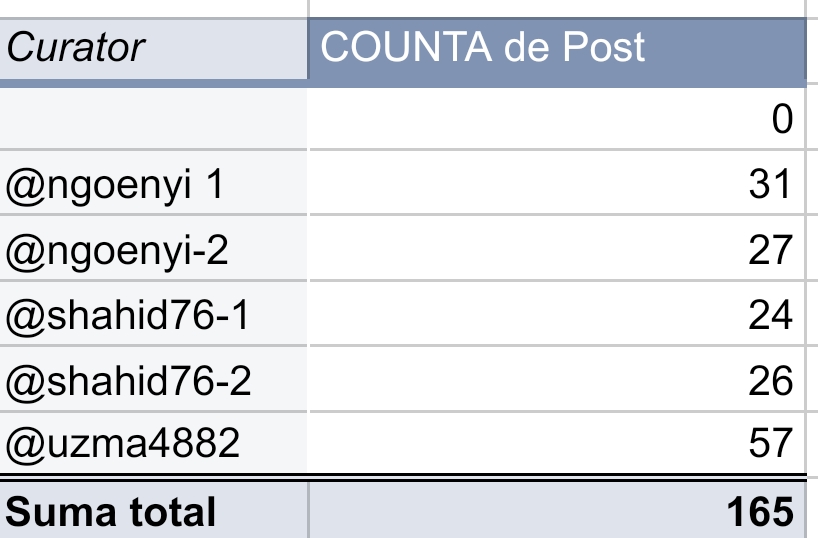Viewport: 818px width, 538px height.
Task: Click the @uzma4882 cell
Action: tap(154, 443)
